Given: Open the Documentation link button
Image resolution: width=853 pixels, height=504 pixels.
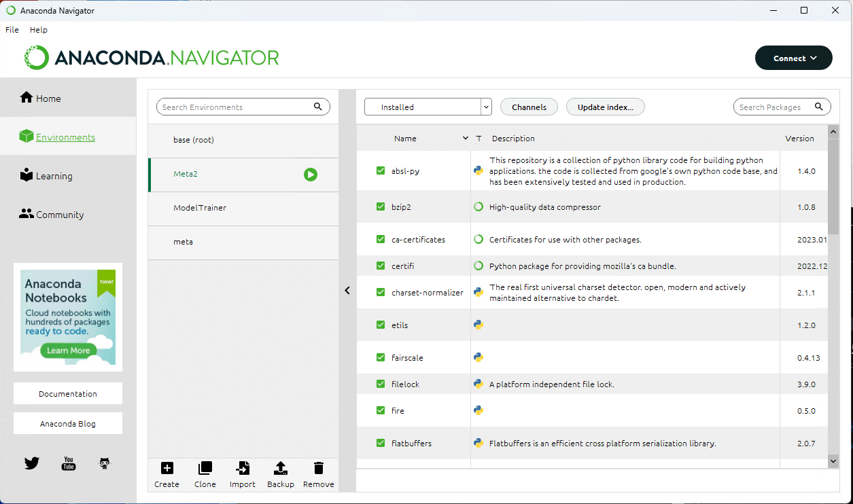Looking at the screenshot, I should tap(68, 393).
